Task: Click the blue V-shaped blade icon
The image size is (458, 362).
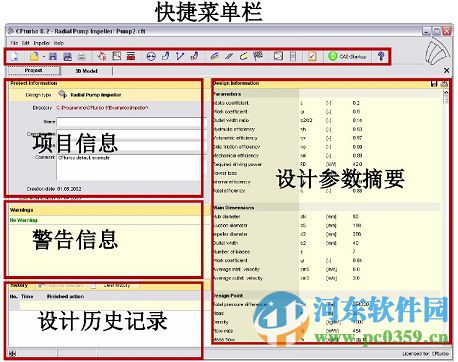Action: click(x=180, y=56)
